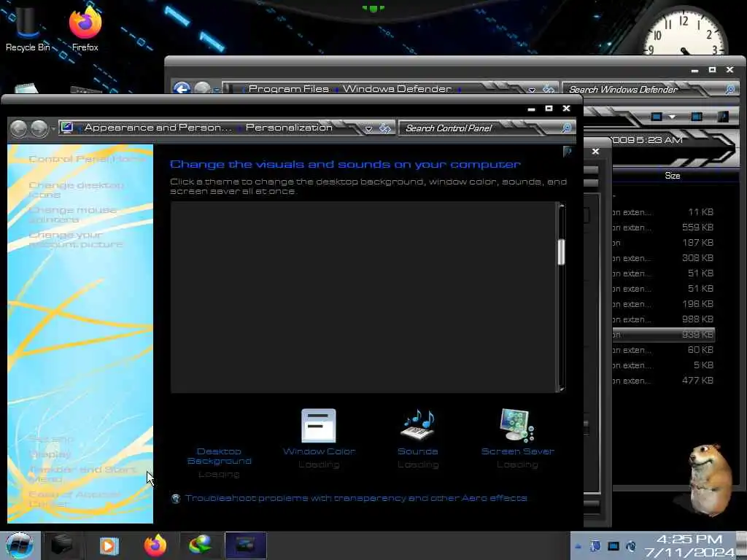Select the file row sized 11 KB
The image size is (747, 560).
pyautogui.click(x=663, y=212)
